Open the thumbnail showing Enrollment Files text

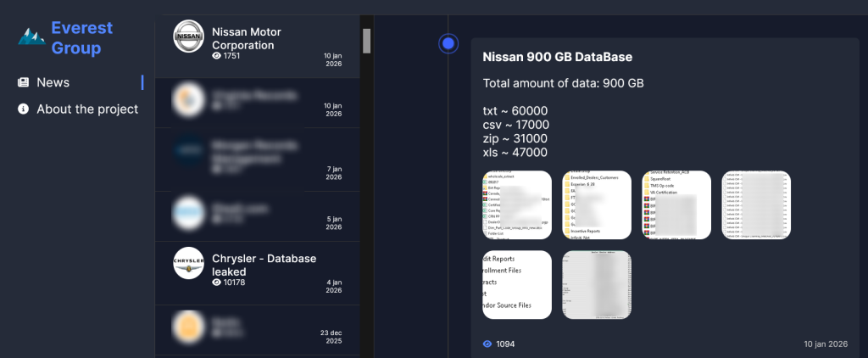click(517, 285)
